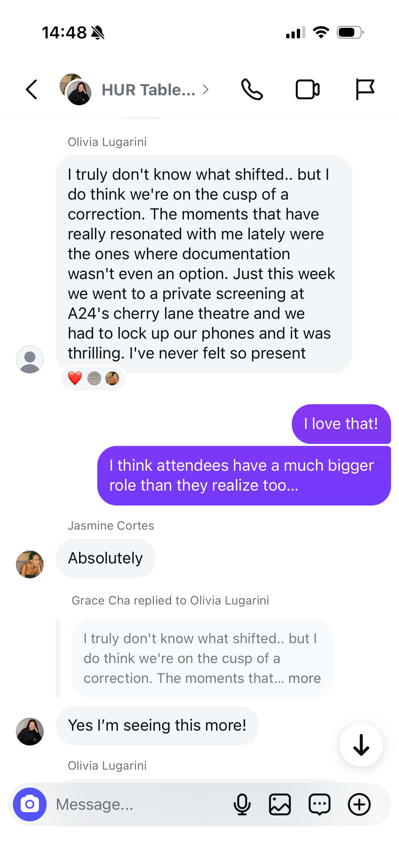The width and height of the screenshot is (399, 868).
Task: Expand the quoted reply via "more"
Action: point(304,678)
